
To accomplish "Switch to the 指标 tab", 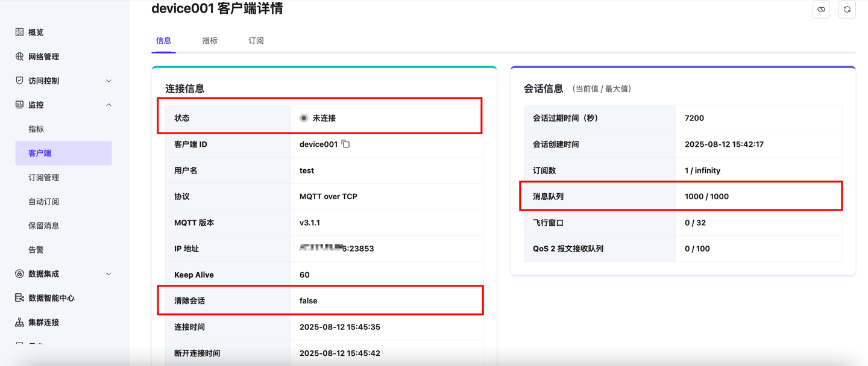I will coord(210,41).
